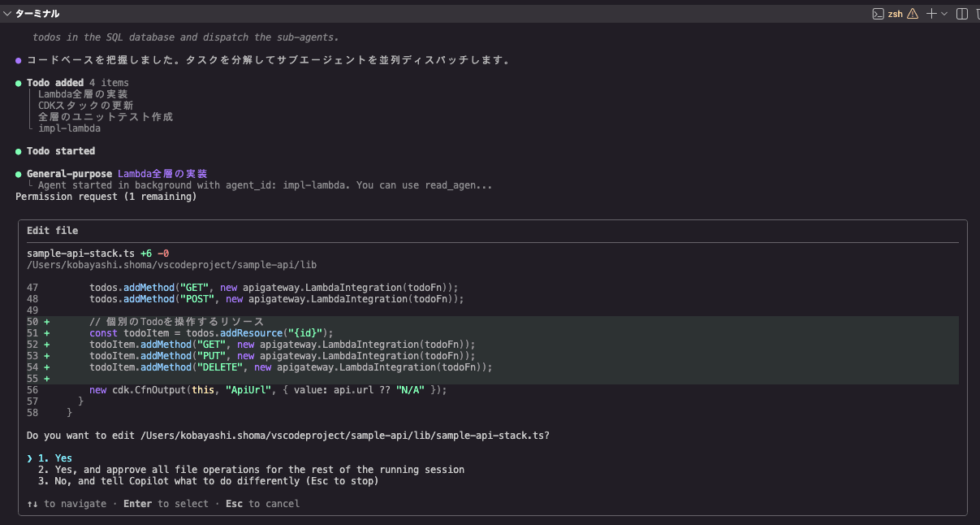Open the launch profile chevron beside the plus
This screenshot has width=980, height=525.
pos(944,14)
